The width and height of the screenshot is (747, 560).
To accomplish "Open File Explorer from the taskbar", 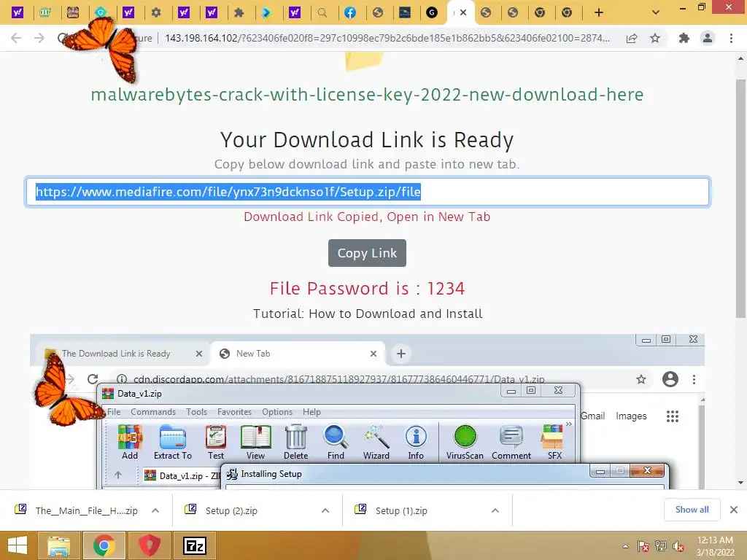I will (58, 545).
